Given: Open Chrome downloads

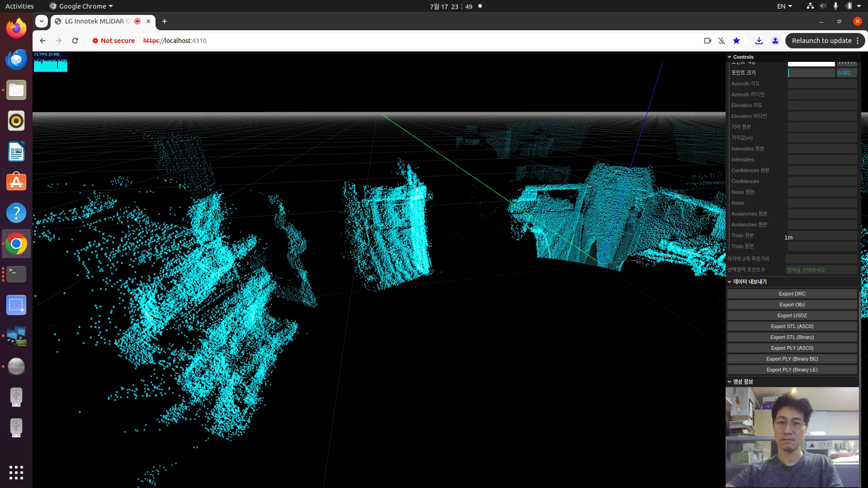Looking at the screenshot, I should 759,41.
